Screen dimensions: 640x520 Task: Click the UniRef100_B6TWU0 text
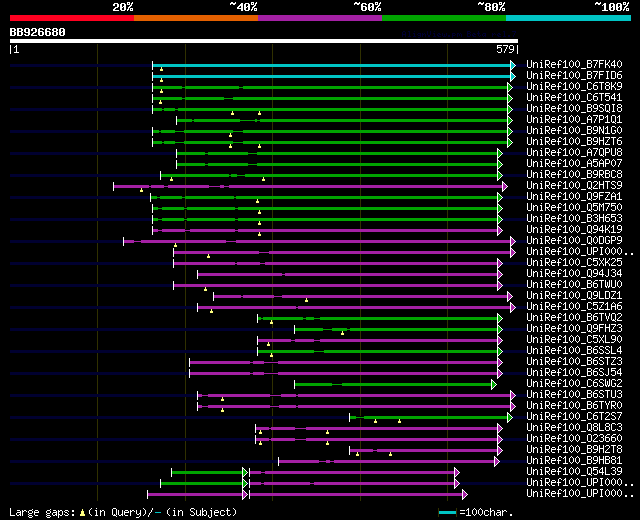(574, 284)
